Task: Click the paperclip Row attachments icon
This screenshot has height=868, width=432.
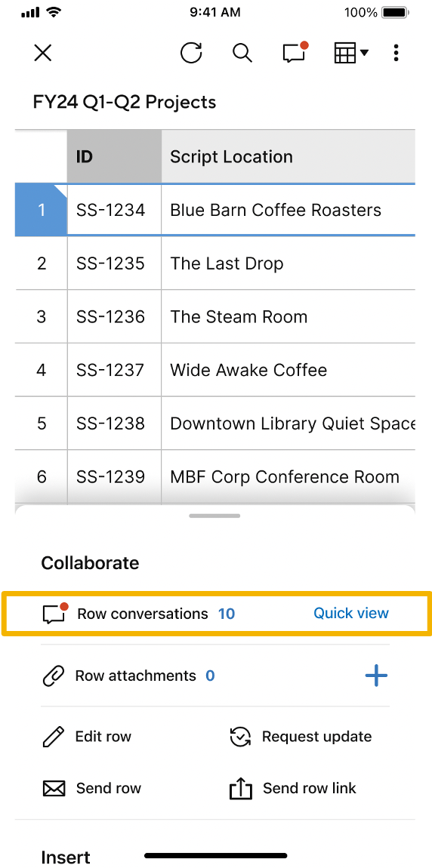Action: tap(54, 676)
